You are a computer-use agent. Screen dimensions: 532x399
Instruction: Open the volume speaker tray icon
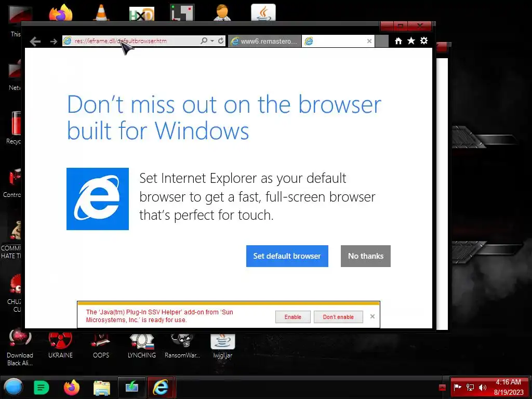(x=482, y=387)
